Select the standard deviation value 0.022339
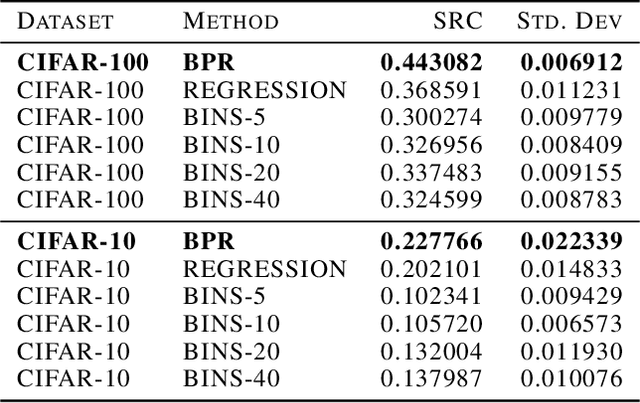Image resolution: width=640 pixels, height=403 pixels. pos(570,241)
